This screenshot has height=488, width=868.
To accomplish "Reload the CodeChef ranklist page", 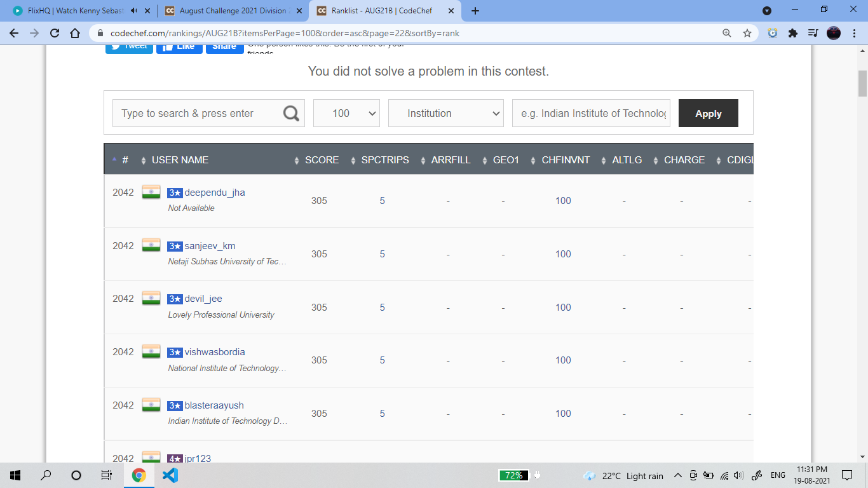I will (x=55, y=33).
